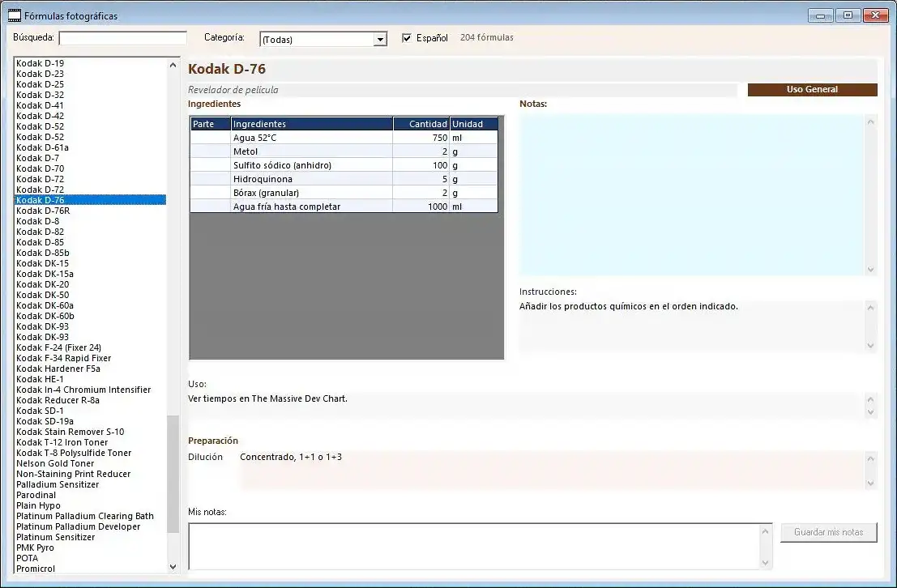Select Kodak T-8 Polysulfide Toner
The height and width of the screenshot is (588, 897).
pos(90,453)
